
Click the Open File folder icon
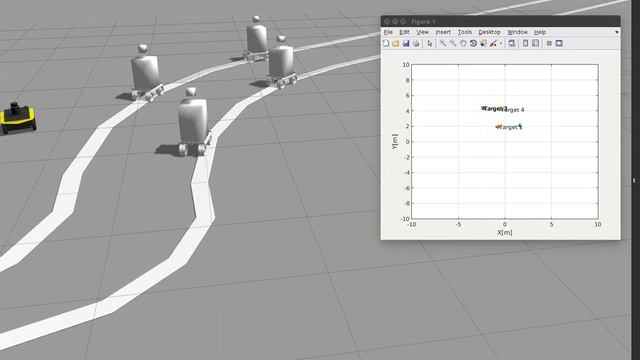coord(396,43)
